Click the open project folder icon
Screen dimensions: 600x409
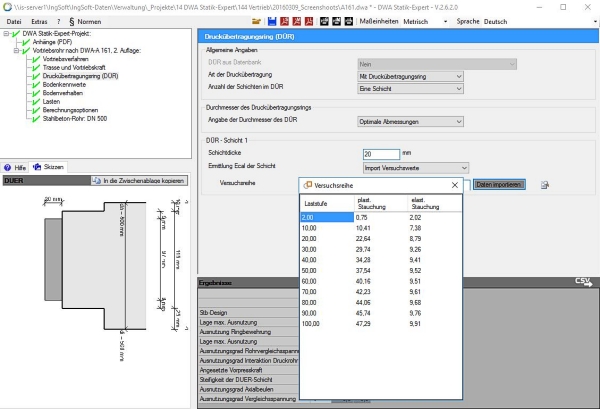(x=257, y=21)
